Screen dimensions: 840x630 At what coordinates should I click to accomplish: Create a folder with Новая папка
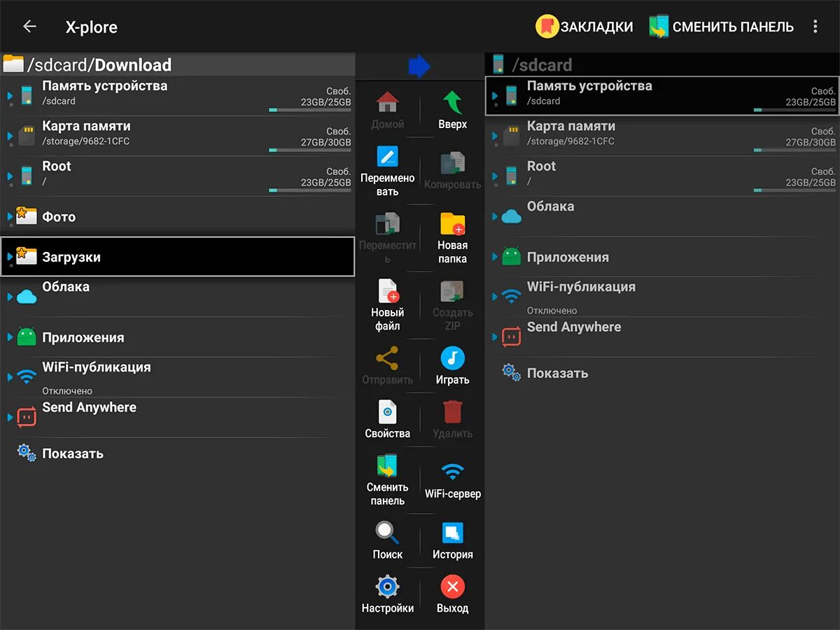tap(452, 239)
